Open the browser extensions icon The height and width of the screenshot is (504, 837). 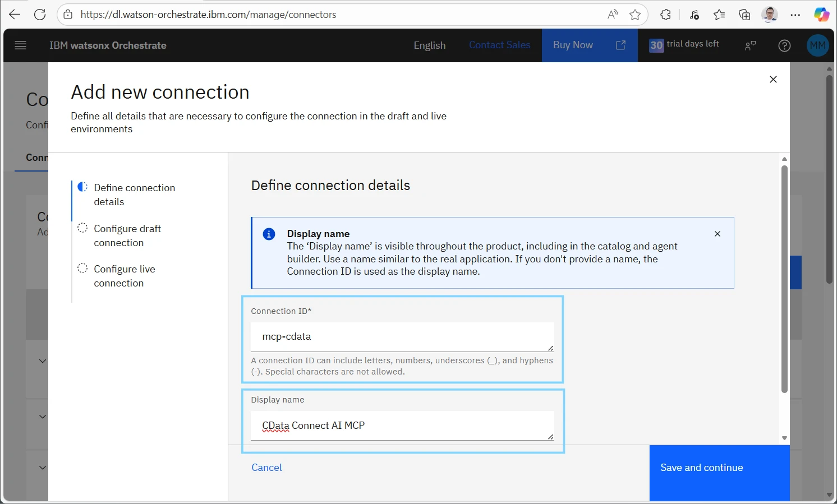pyautogui.click(x=665, y=15)
